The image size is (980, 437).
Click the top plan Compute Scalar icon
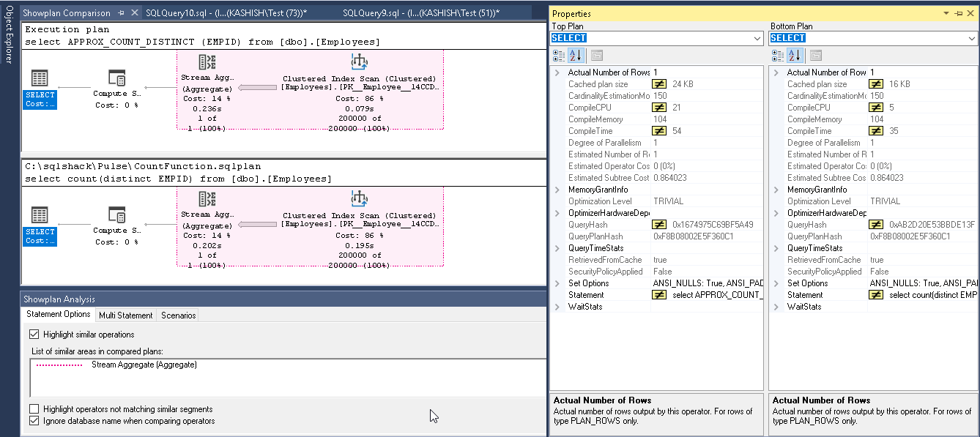[116, 79]
